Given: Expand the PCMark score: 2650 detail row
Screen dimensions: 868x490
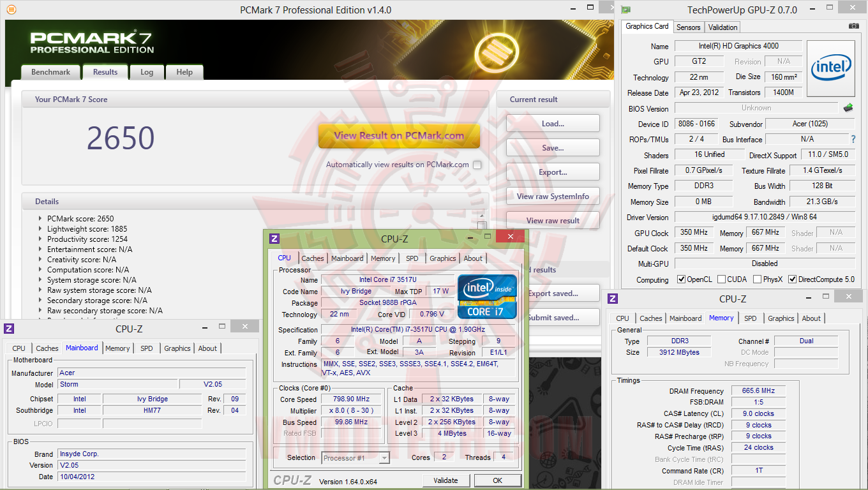Looking at the screenshot, I should point(40,219).
